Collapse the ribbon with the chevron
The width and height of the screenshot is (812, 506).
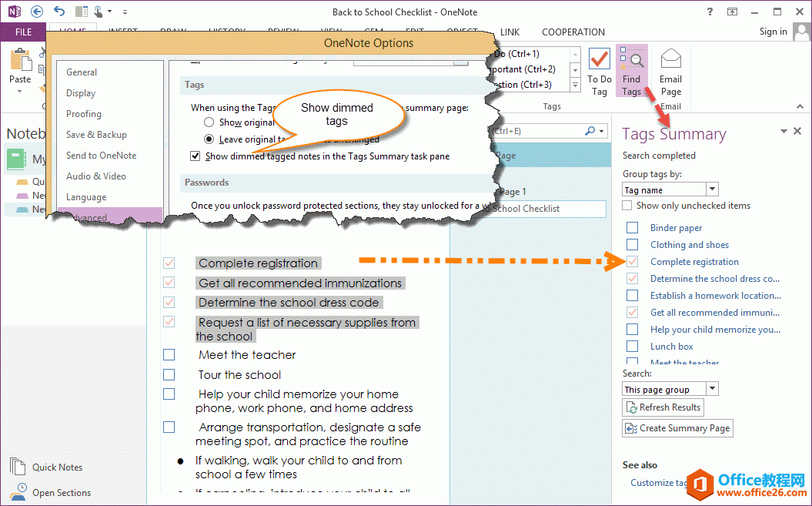click(800, 106)
